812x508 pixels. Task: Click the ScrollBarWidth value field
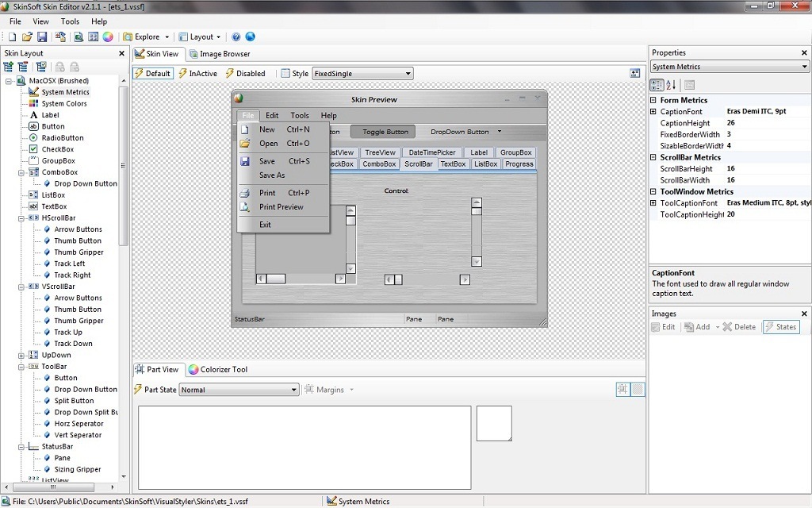click(768, 180)
